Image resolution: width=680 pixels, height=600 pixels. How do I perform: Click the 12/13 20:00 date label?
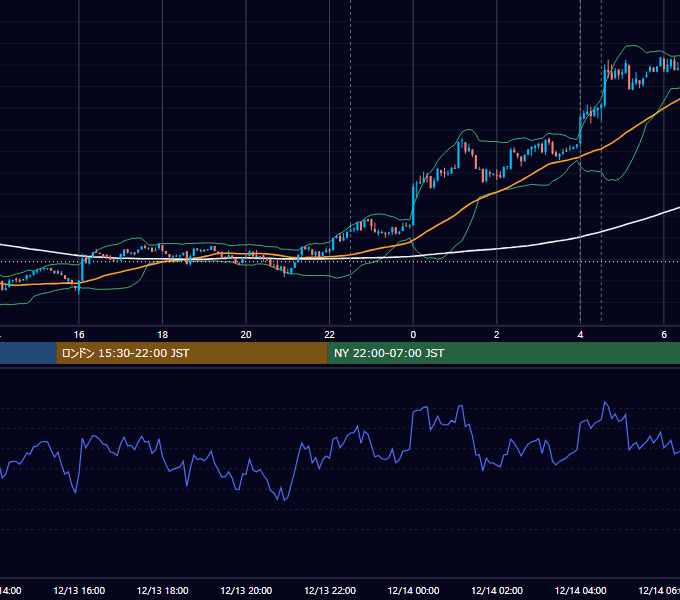(246, 591)
